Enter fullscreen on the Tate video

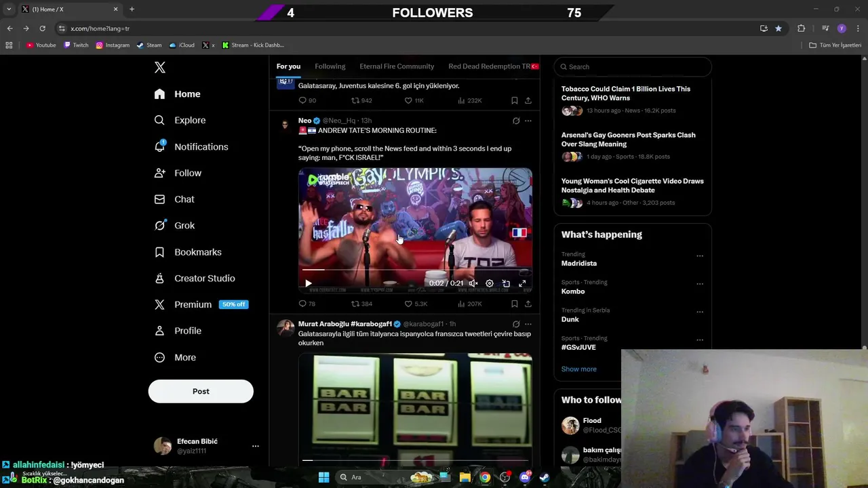pos(522,283)
